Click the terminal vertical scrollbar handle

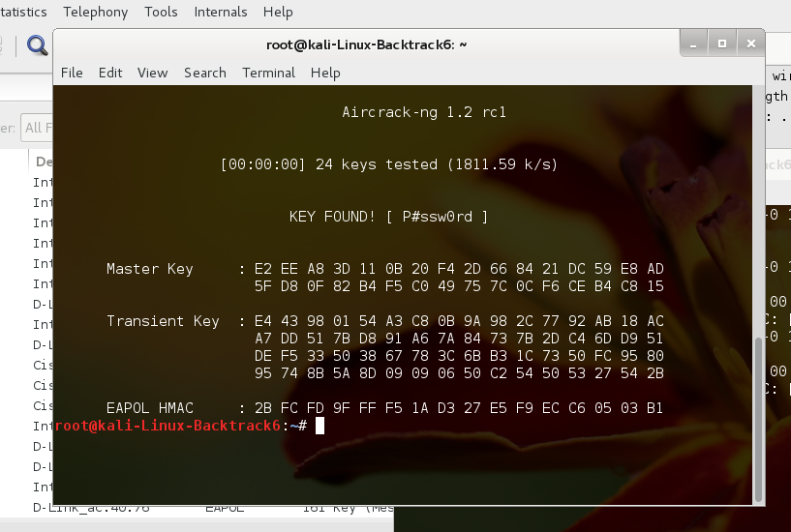[758, 420]
